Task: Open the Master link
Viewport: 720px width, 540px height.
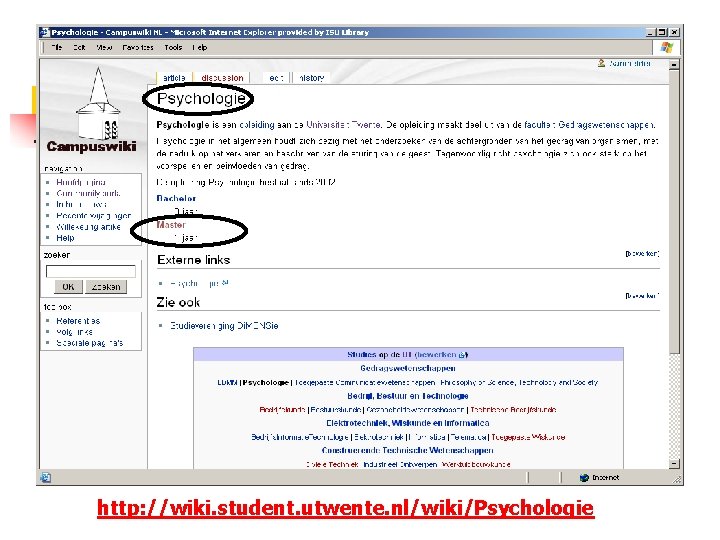Action: click(171, 225)
